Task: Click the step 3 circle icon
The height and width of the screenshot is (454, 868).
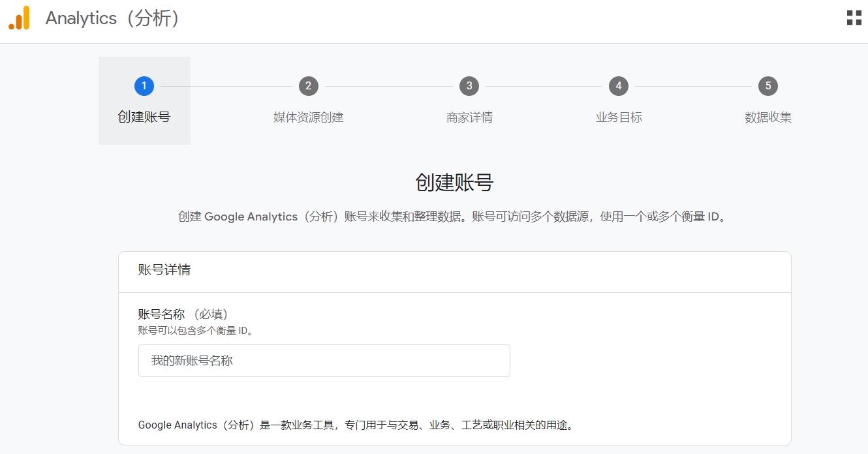Action: 469,86
